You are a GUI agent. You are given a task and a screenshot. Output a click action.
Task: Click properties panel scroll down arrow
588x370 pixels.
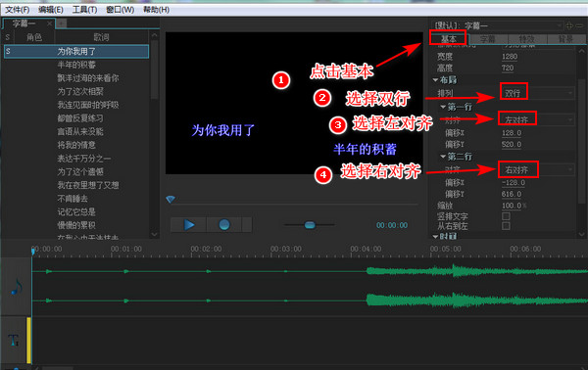581,234
